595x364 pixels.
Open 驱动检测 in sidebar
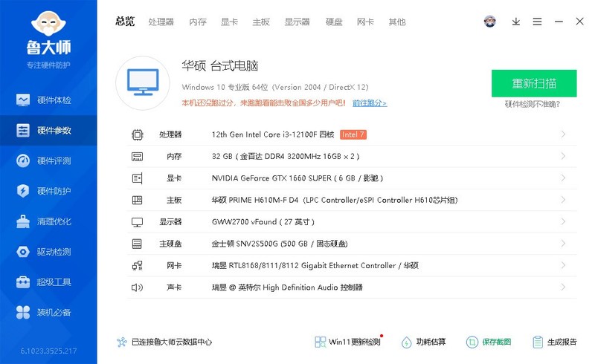click(x=48, y=252)
